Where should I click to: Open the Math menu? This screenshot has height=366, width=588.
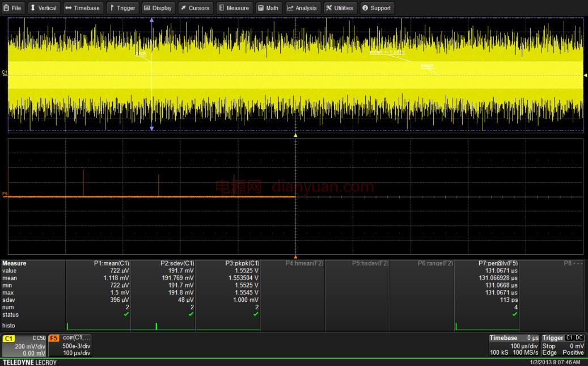pyautogui.click(x=269, y=8)
